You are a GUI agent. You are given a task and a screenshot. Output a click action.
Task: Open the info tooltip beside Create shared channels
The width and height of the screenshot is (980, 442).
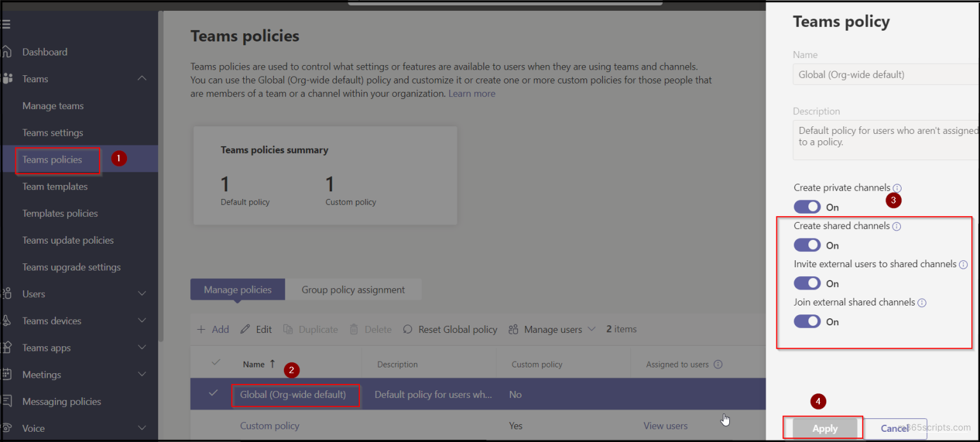tap(898, 226)
